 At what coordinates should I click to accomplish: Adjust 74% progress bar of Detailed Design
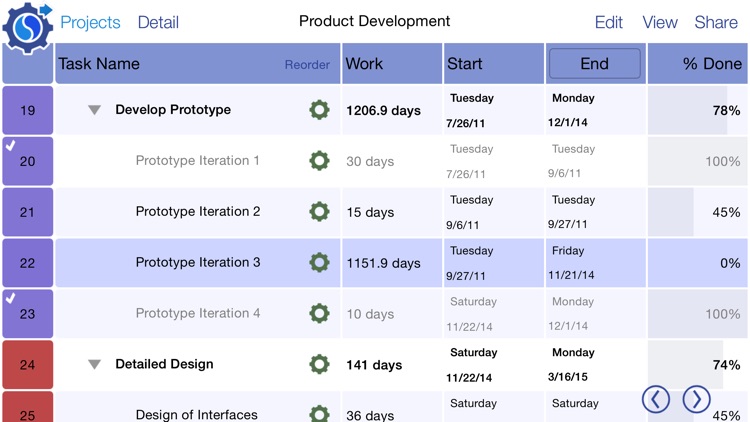pos(697,365)
